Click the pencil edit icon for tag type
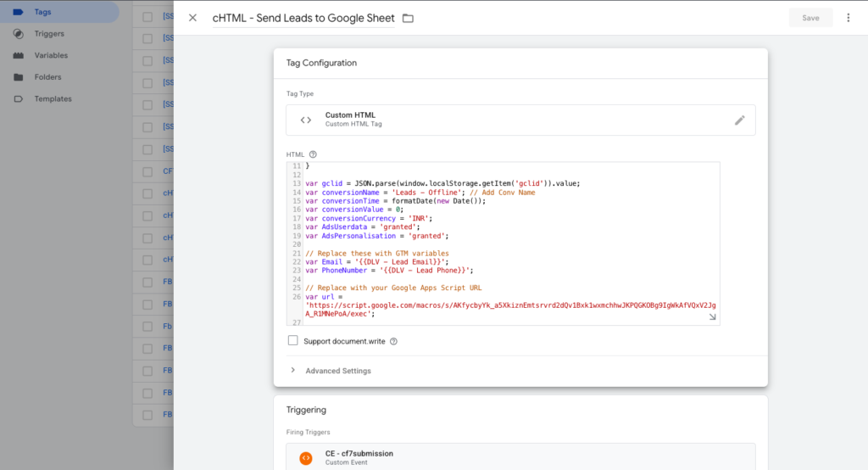 (739, 120)
